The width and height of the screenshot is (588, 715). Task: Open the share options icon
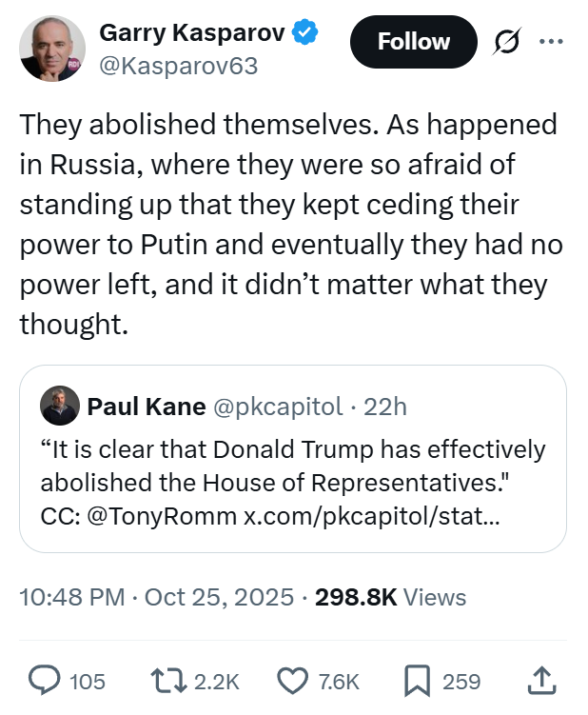(539, 680)
